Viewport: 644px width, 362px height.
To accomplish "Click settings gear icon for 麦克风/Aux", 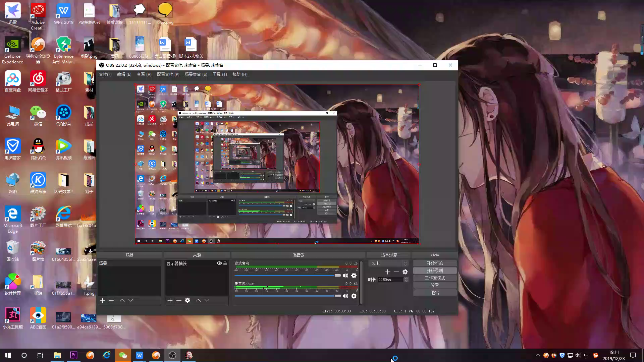I will click(354, 296).
